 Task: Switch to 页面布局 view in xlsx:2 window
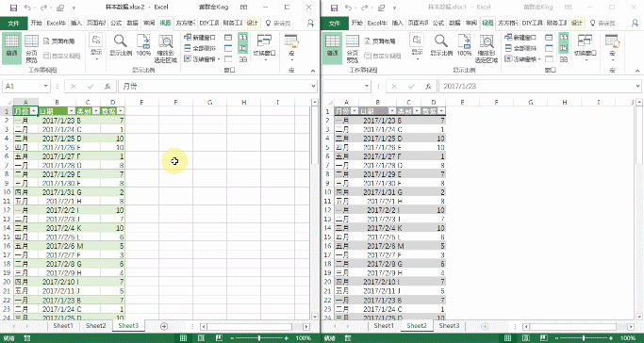pyautogui.click(x=59, y=41)
